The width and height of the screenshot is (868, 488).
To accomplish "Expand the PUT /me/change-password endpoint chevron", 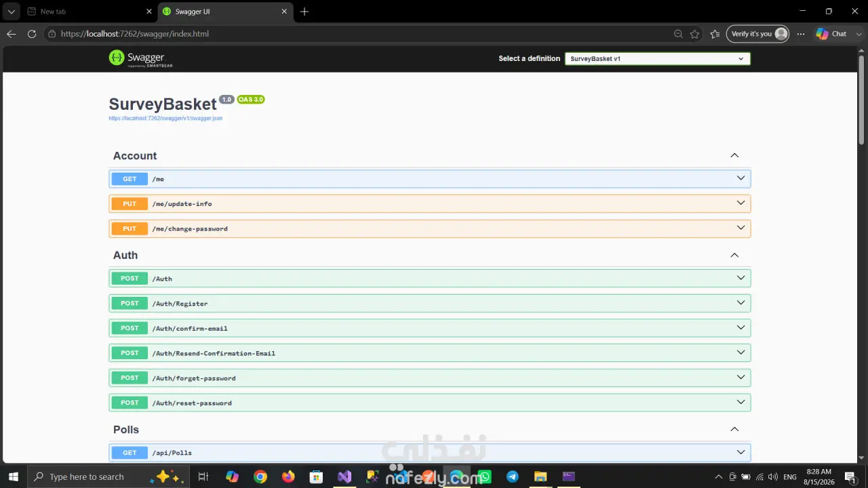I will [x=741, y=228].
